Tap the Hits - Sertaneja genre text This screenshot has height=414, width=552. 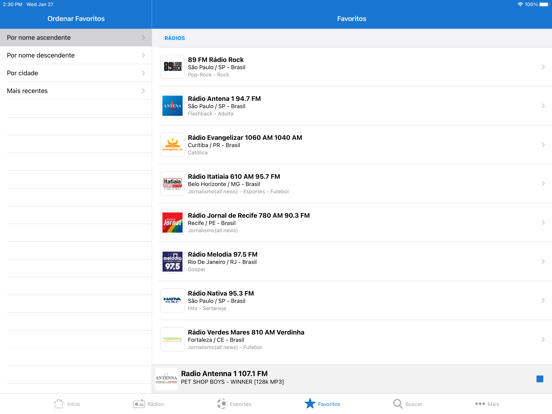[x=207, y=308]
